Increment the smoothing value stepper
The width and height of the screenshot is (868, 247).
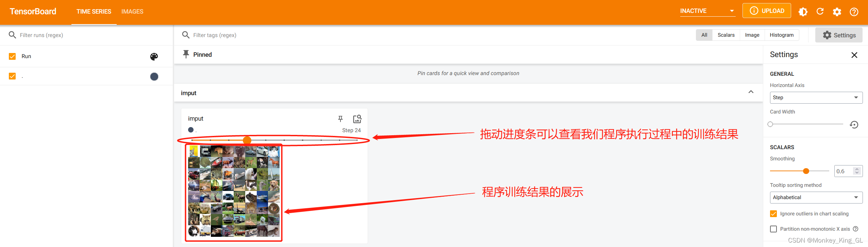857,169
